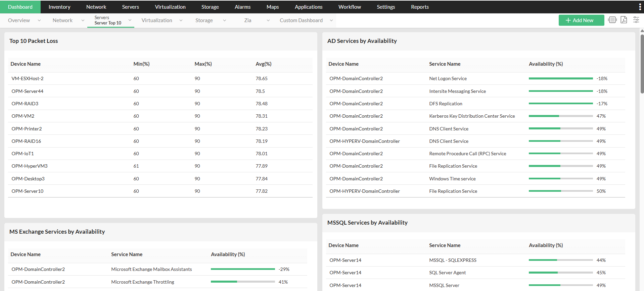The image size is (644, 291).
Task: Expand the Storage sub-tab dropdown arrow
Action: tap(225, 20)
